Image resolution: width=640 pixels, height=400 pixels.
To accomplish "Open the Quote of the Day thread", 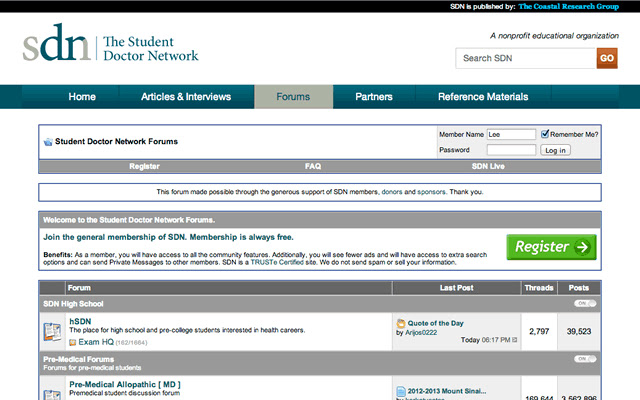I will click(436, 323).
